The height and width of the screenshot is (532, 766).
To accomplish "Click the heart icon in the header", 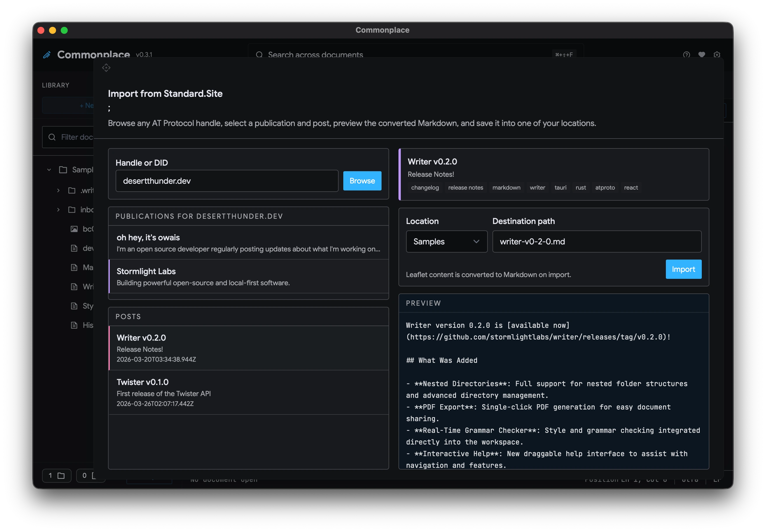I will (x=701, y=55).
